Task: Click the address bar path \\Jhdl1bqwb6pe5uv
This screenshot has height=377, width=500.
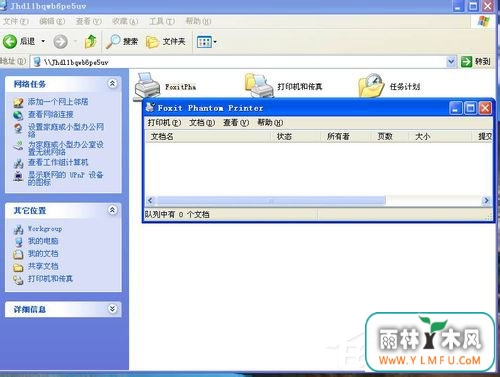Action: pos(76,62)
